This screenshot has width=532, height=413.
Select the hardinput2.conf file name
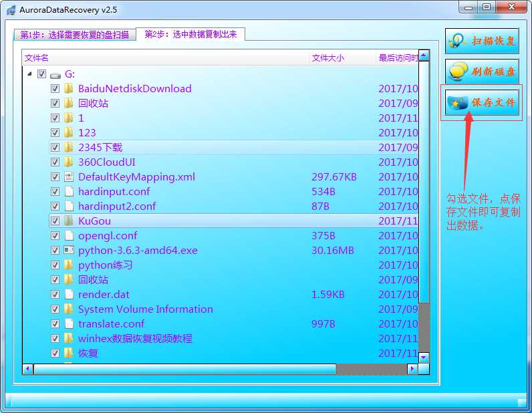(117, 206)
